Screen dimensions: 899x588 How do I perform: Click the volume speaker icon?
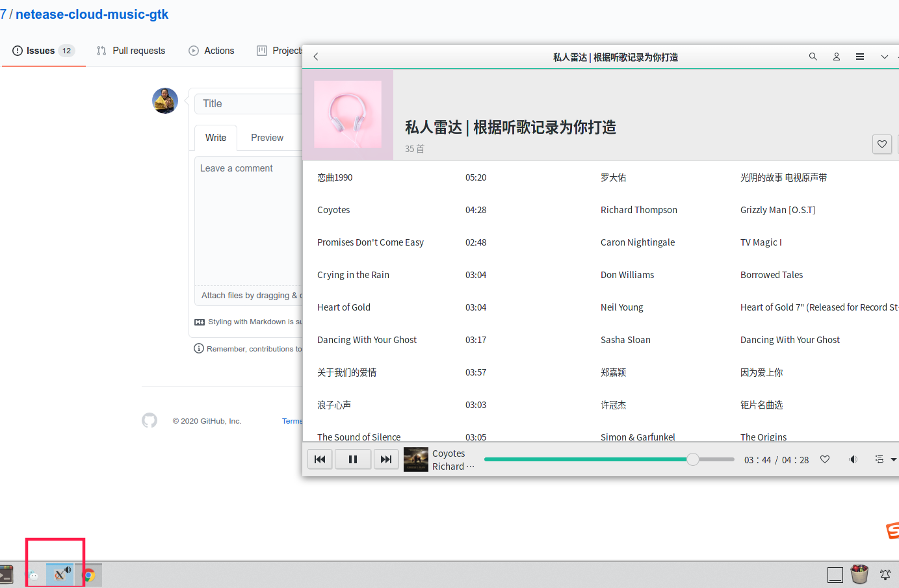tap(853, 459)
